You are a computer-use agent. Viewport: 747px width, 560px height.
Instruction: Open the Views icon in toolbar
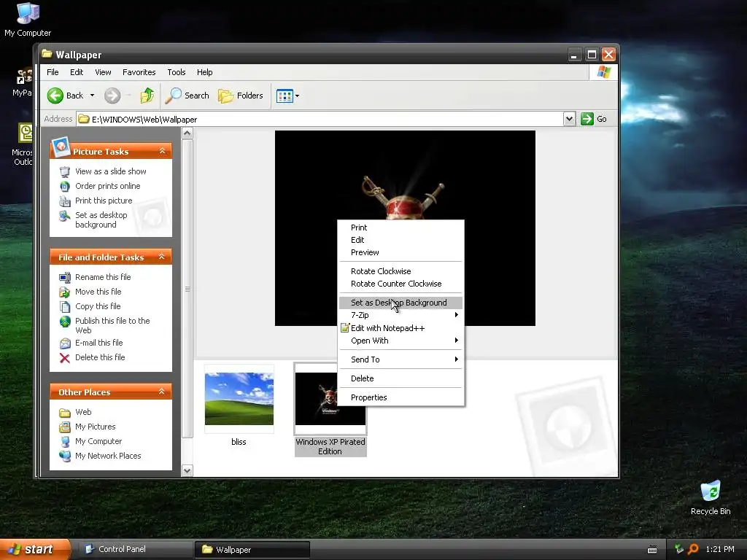coord(285,96)
